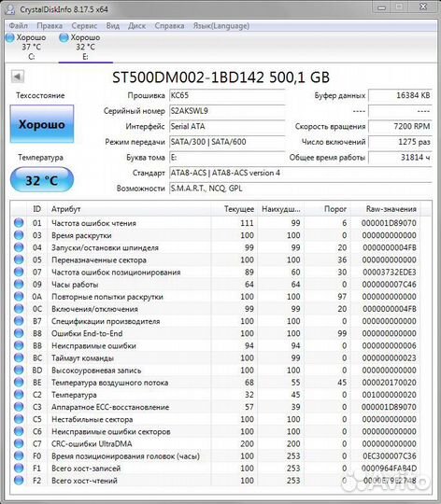Screen dimensions: 441x504
Task: Click status circle for Всего хост-чтений row
Action: click(19, 481)
